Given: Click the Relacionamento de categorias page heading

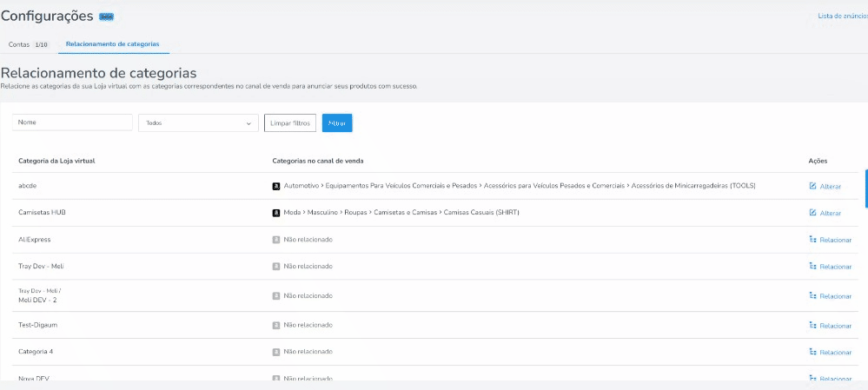Looking at the screenshot, I should tap(98, 73).
